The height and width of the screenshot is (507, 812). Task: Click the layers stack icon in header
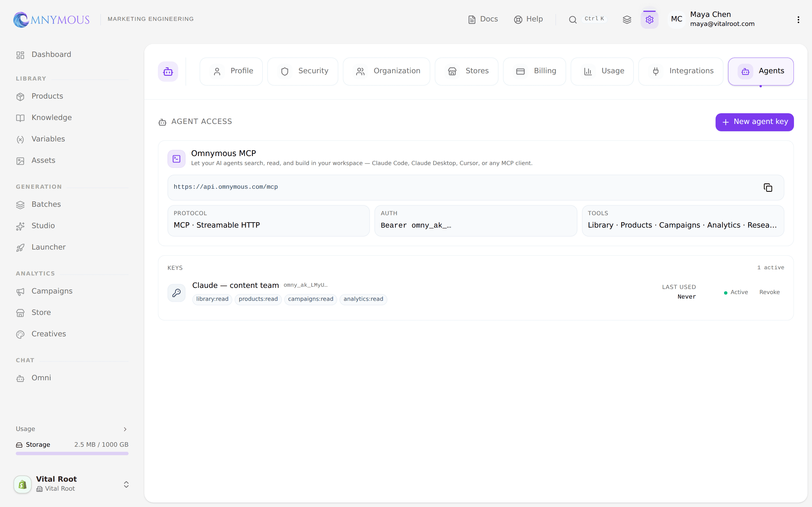(x=627, y=19)
